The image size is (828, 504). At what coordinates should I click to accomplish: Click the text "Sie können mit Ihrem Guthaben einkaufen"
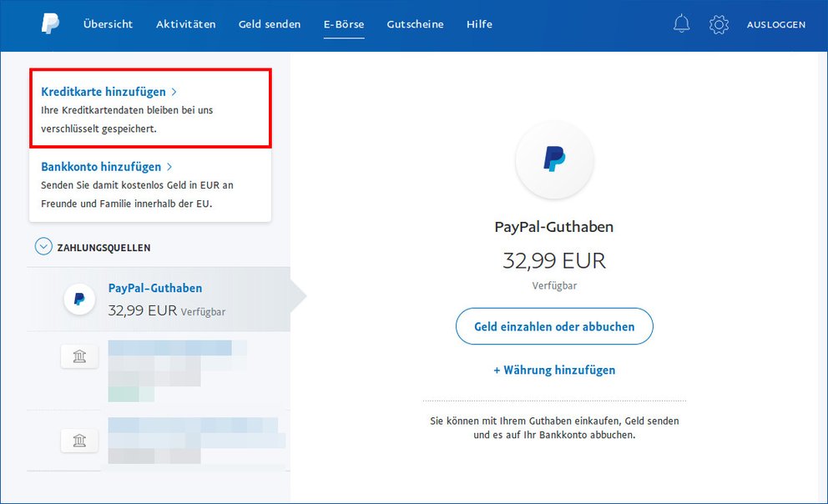(x=526, y=421)
